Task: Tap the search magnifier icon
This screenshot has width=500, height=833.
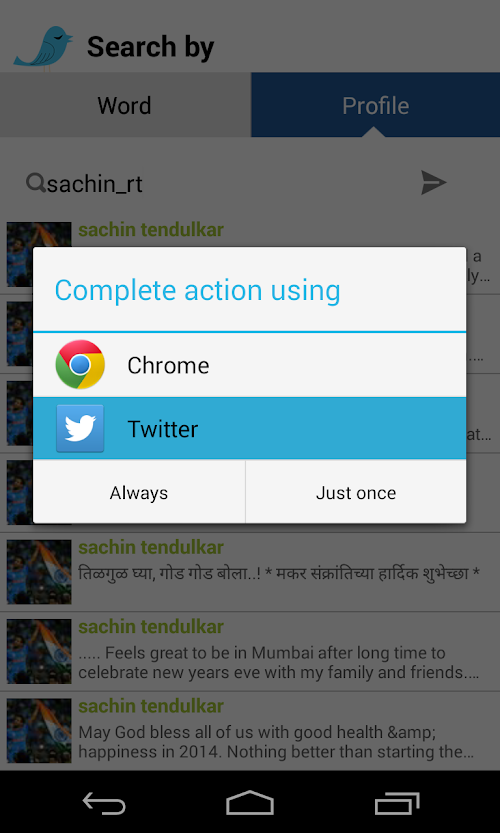Action: (36, 183)
